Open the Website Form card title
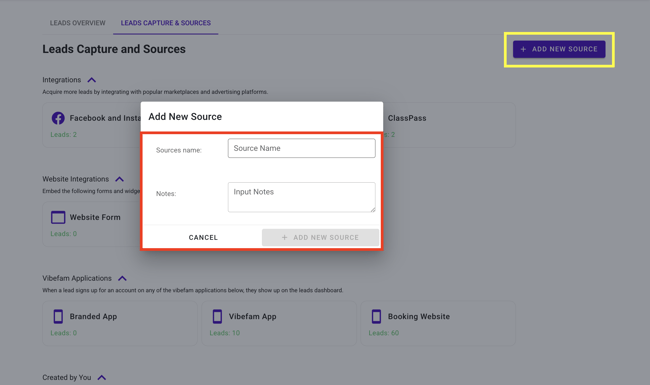This screenshot has height=385, width=650. coord(95,217)
